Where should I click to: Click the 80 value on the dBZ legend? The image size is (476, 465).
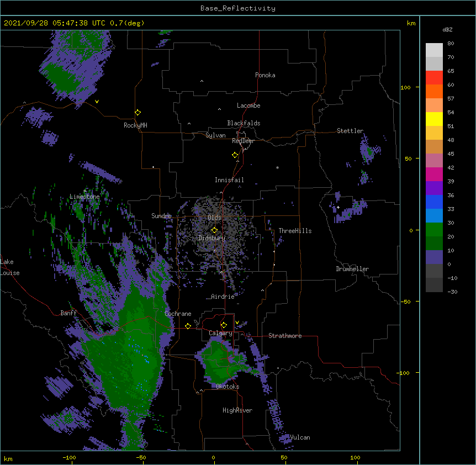click(451, 44)
